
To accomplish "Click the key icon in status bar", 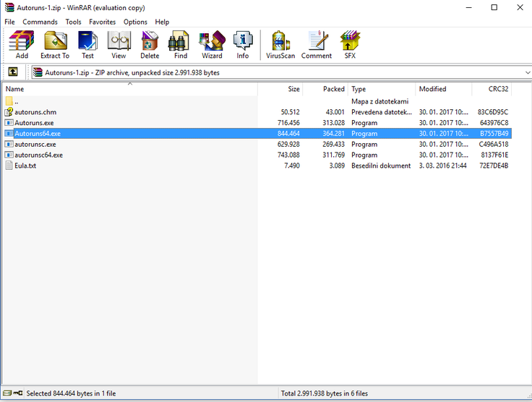I will point(18,393).
